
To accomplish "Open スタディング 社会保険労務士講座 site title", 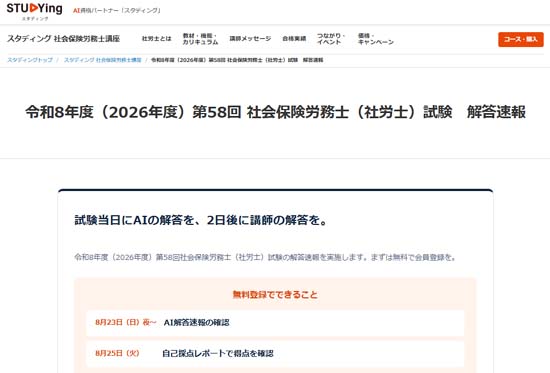I will coord(63,39).
